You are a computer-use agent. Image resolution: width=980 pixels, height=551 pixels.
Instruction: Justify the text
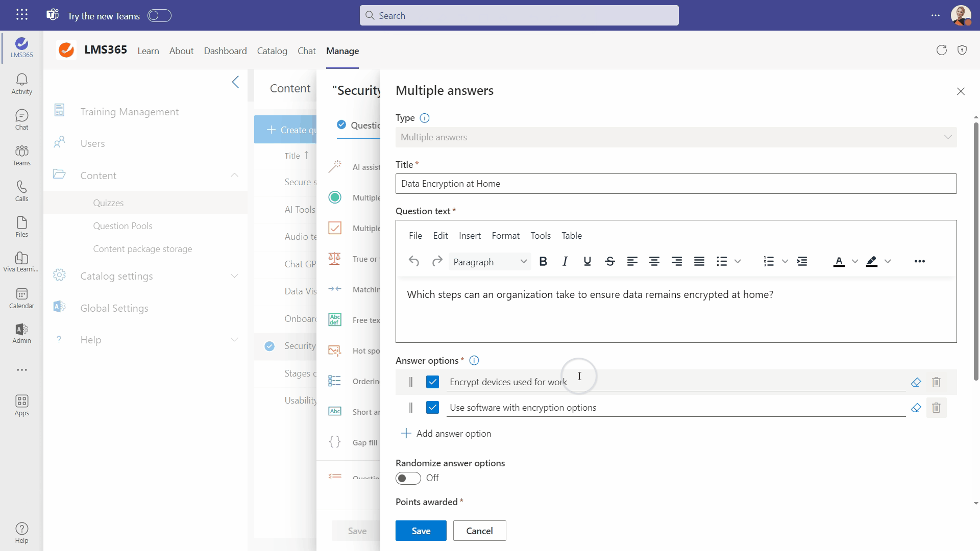[x=699, y=262]
